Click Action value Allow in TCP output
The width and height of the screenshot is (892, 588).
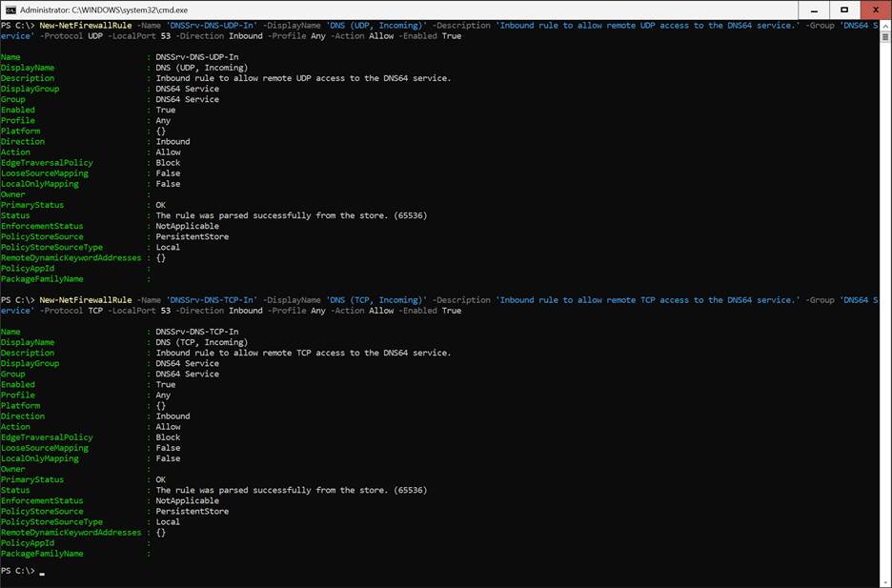(x=168, y=427)
